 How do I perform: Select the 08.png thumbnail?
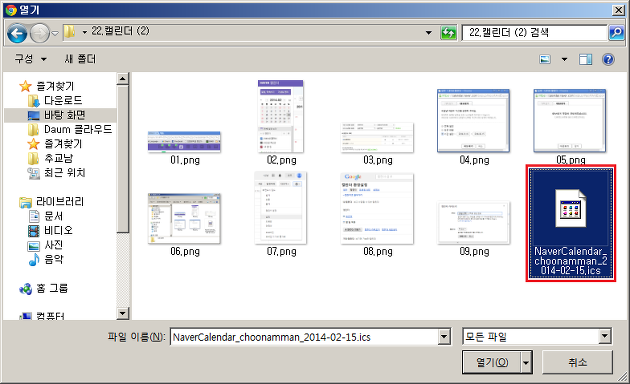(x=377, y=209)
